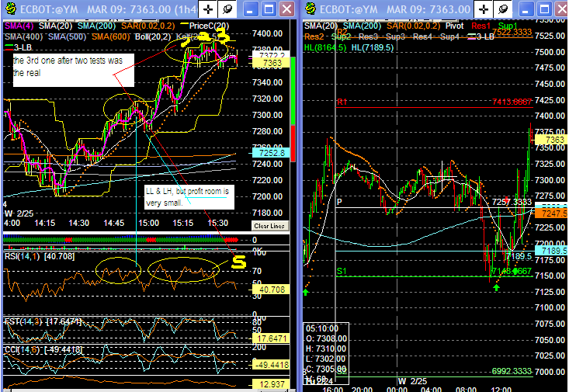Click the cyan 7252.8 price tag
The height and width of the screenshot is (392, 569).
pos(271,153)
